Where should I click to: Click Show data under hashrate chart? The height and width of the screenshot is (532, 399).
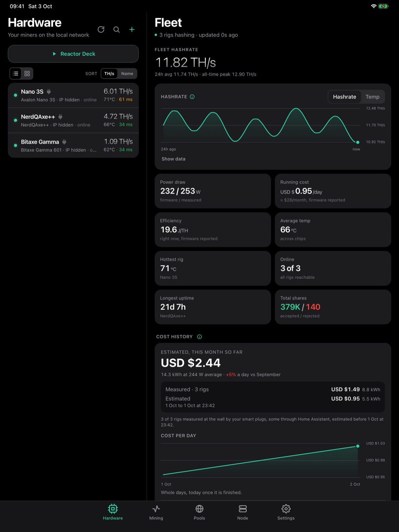click(x=173, y=159)
